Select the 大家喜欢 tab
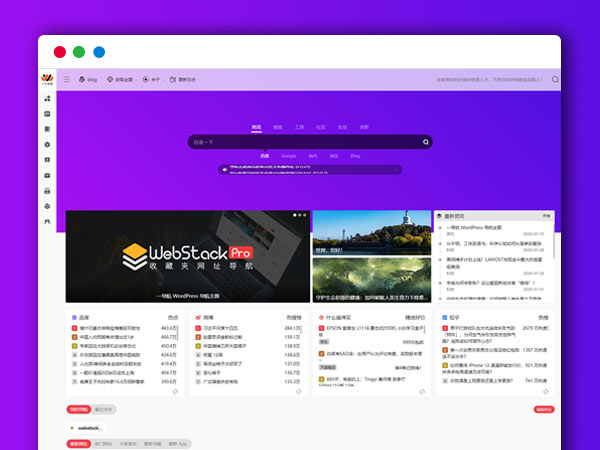600x450 pixels. pos(128,444)
